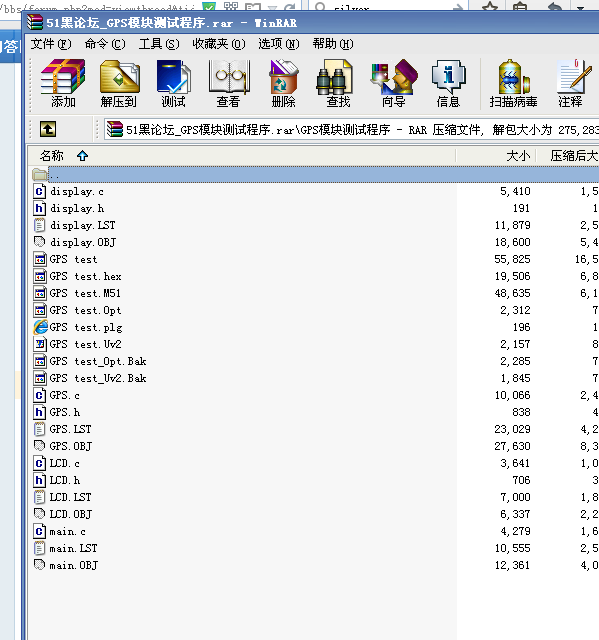Image resolution: width=599 pixels, height=640 pixels.
Task: Click the size value 27,630
Action: tap(512, 447)
